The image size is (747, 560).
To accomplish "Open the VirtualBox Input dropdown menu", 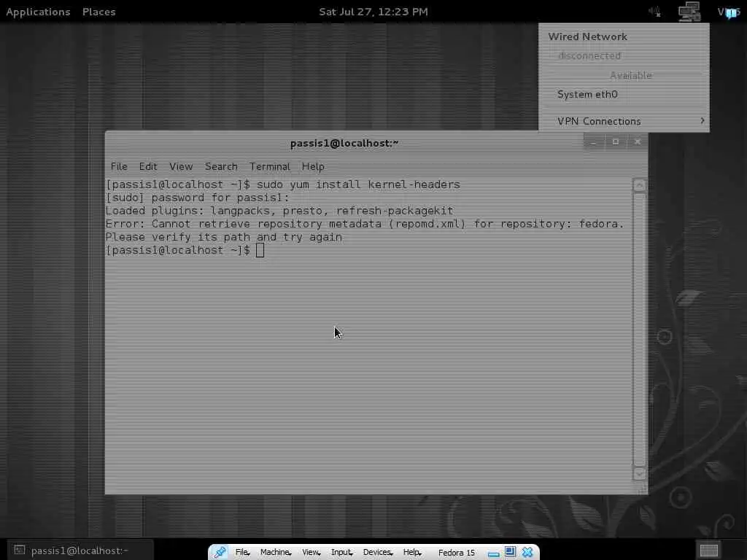I will (x=341, y=552).
